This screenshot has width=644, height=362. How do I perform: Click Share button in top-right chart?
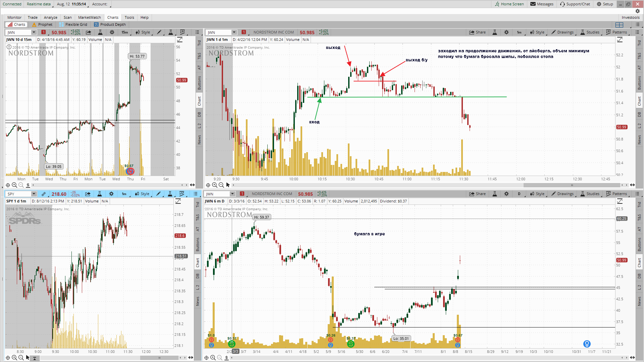477,32
